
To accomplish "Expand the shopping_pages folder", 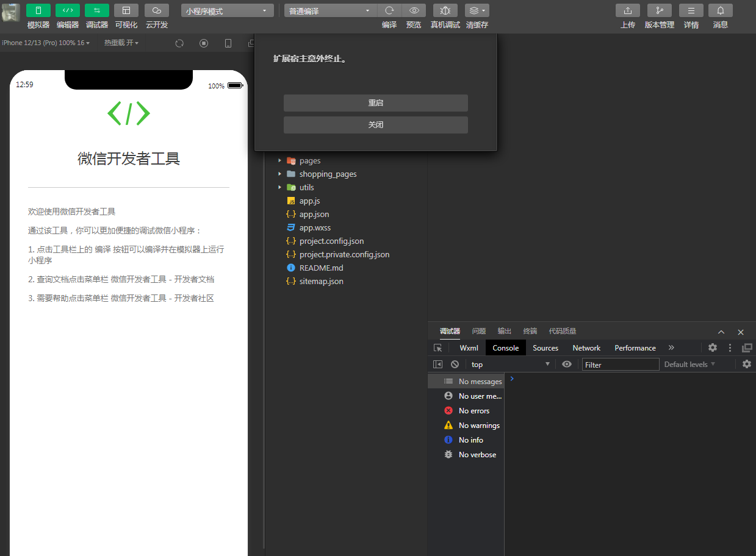I will click(x=279, y=174).
